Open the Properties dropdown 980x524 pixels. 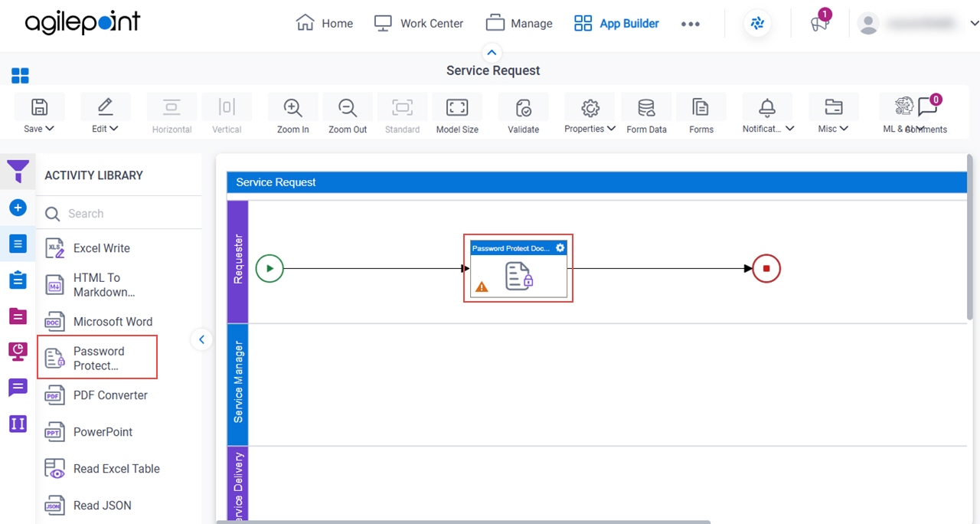pyautogui.click(x=590, y=115)
